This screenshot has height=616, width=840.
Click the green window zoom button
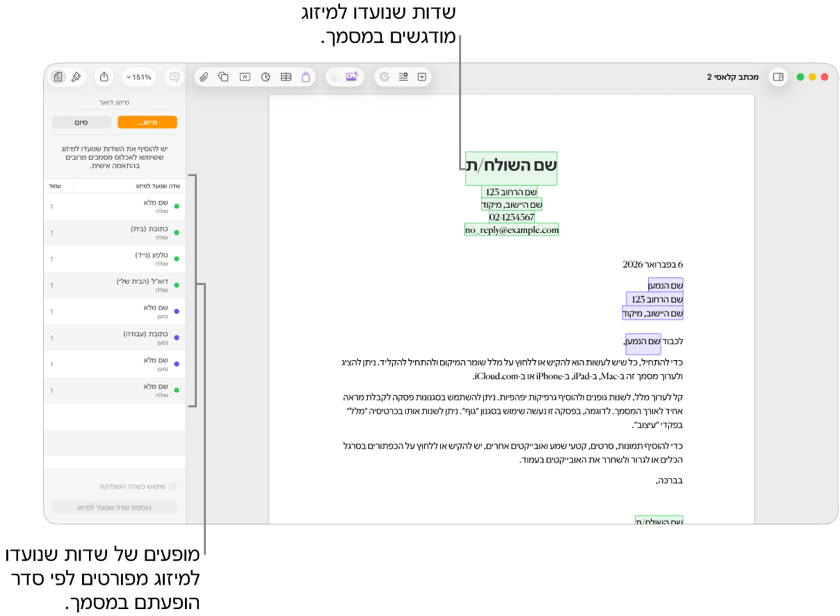(800, 77)
